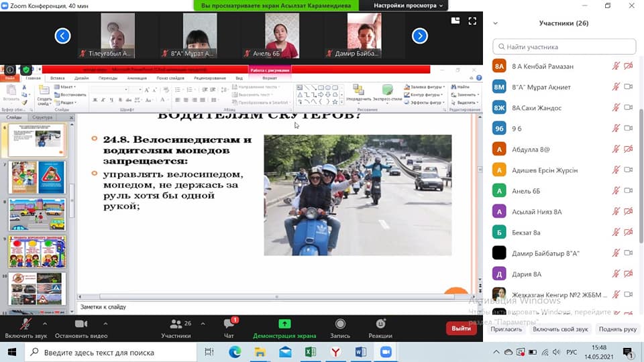This screenshot has width=644, height=362.
Task: Click the Найти участника search field
Action: point(563,46)
